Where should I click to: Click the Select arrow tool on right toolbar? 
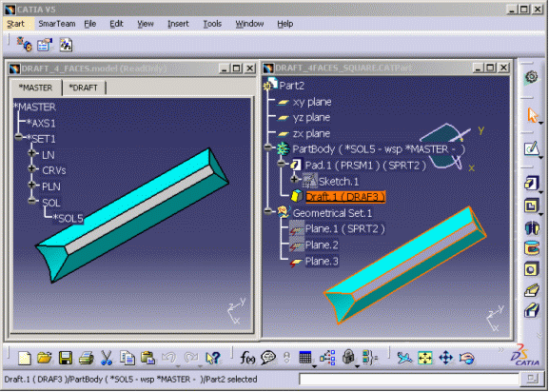(532, 115)
